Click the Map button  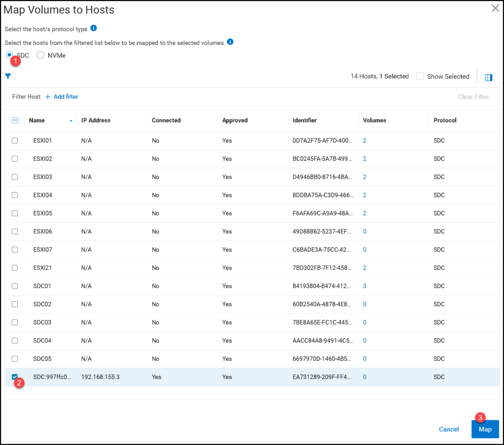[x=485, y=429]
